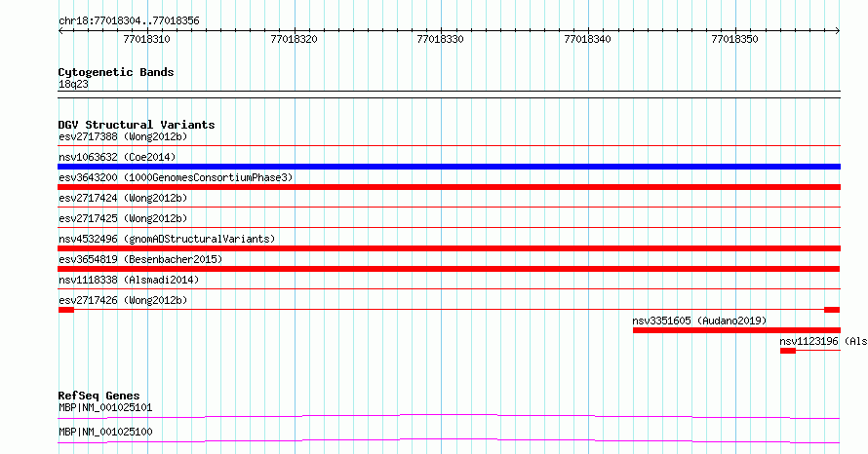Viewport: 868px width, 454px height.
Task: Open variant esv2717425 (Wong2012b)
Action: pyautogui.click(x=123, y=218)
